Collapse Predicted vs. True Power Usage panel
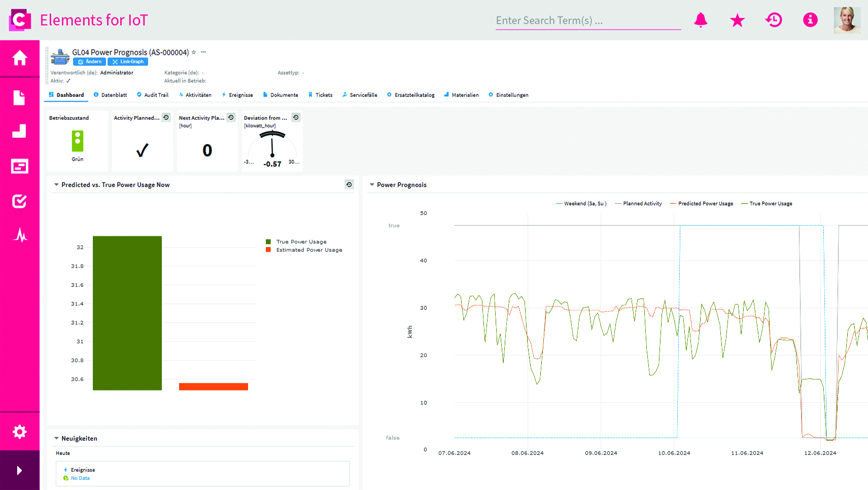 coord(56,185)
